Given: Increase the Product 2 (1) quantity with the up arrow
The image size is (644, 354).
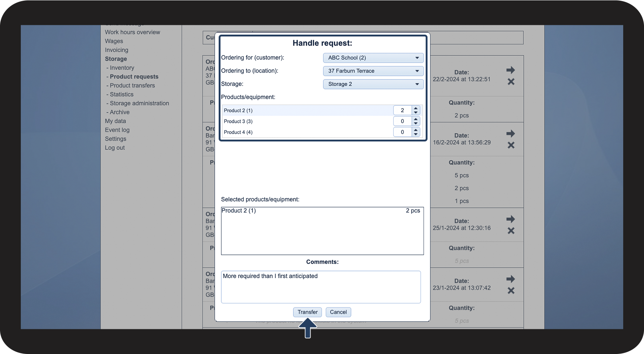Looking at the screenshot, I should (416, 108).
